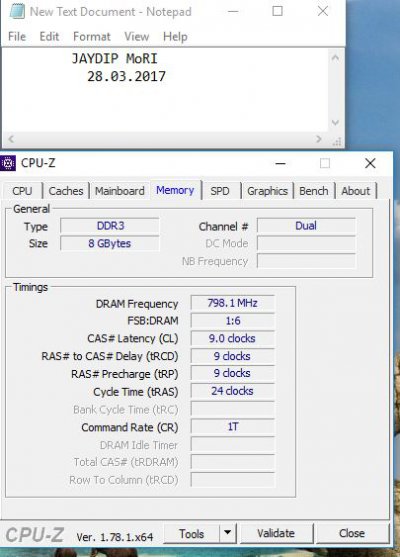
Task: Click the empty NB Frequency field
Action: (306, 261)
